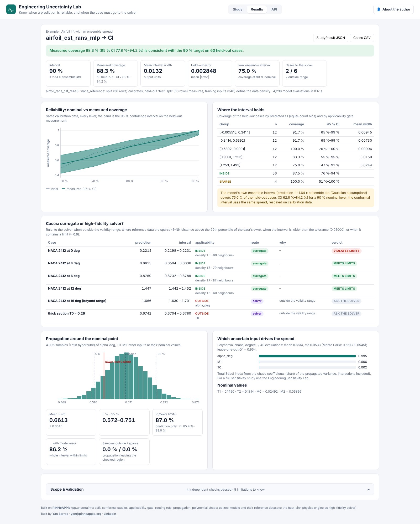420x524 pixels.
Task: Select the Results tab
Action: [257, 9]
